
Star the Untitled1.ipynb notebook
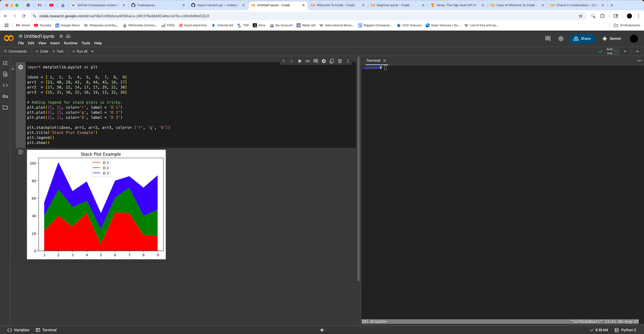coord(61,36)
